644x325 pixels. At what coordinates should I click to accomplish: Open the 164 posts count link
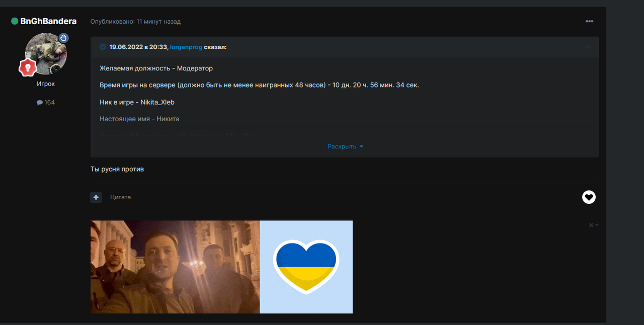(46, 102)
